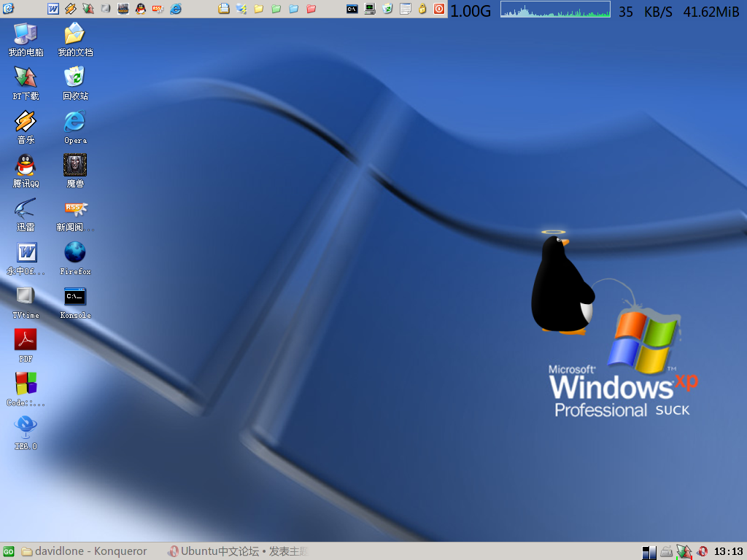The width and height of the screenshot is (747, 560).
Task: Launch the C:\ terminal icon in top panel
Action: (x=352, y=9)
